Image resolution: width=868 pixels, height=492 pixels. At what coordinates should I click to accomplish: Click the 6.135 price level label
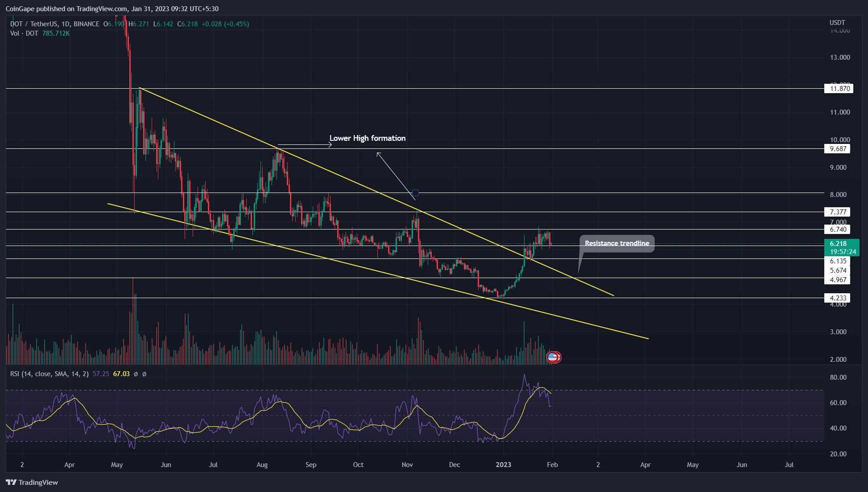(837, 261)
